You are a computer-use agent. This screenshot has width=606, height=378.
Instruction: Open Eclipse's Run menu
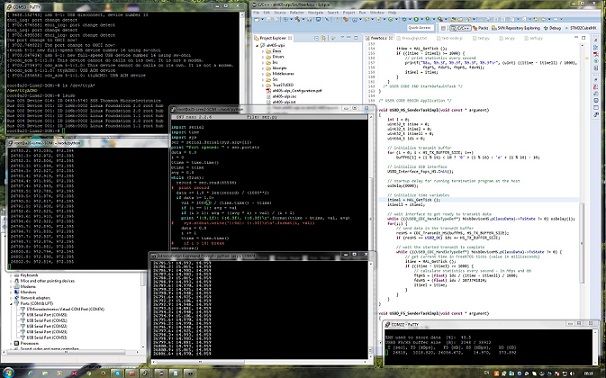click(362, 12)
